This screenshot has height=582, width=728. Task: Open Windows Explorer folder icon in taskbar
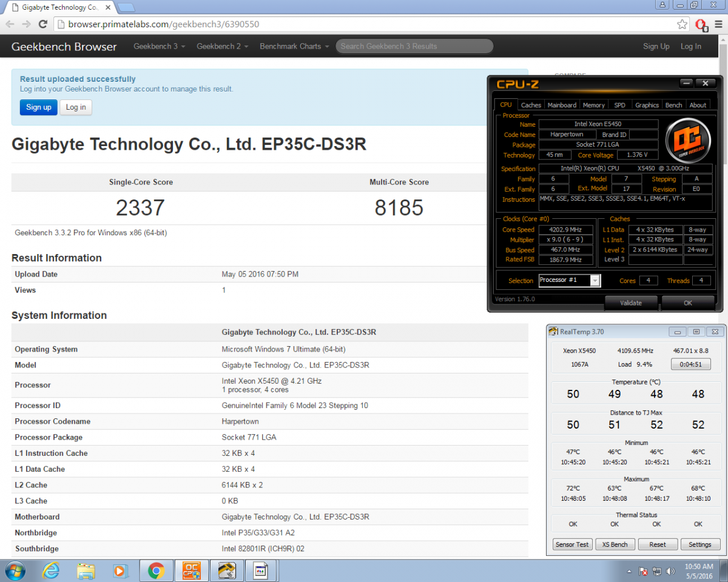pyautogui.click(x=86, y=570)
